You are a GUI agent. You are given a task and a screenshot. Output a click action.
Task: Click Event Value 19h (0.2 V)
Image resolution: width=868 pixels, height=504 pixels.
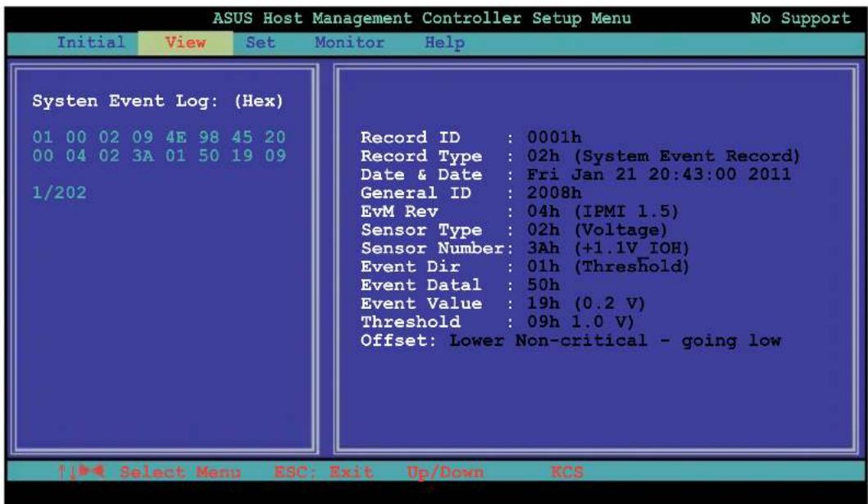tap(586, 304)
